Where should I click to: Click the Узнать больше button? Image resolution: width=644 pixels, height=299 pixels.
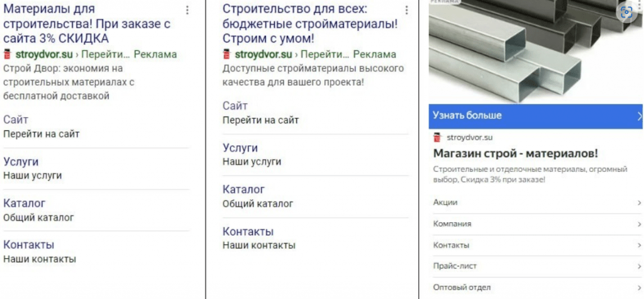536,116
